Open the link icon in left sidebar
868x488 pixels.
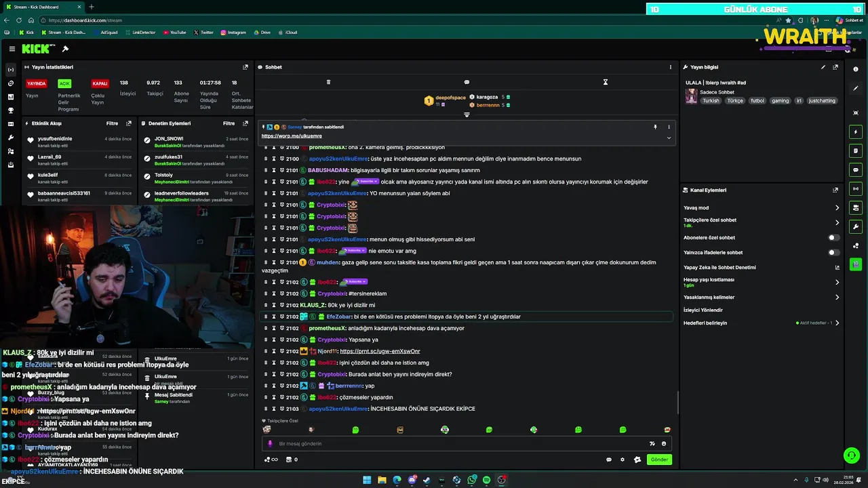click(10, 83)
